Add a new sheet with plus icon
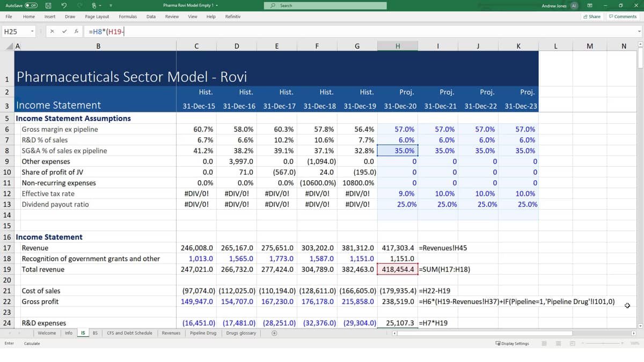The width and height of the screenshot is (644, 362). point(274,333)
